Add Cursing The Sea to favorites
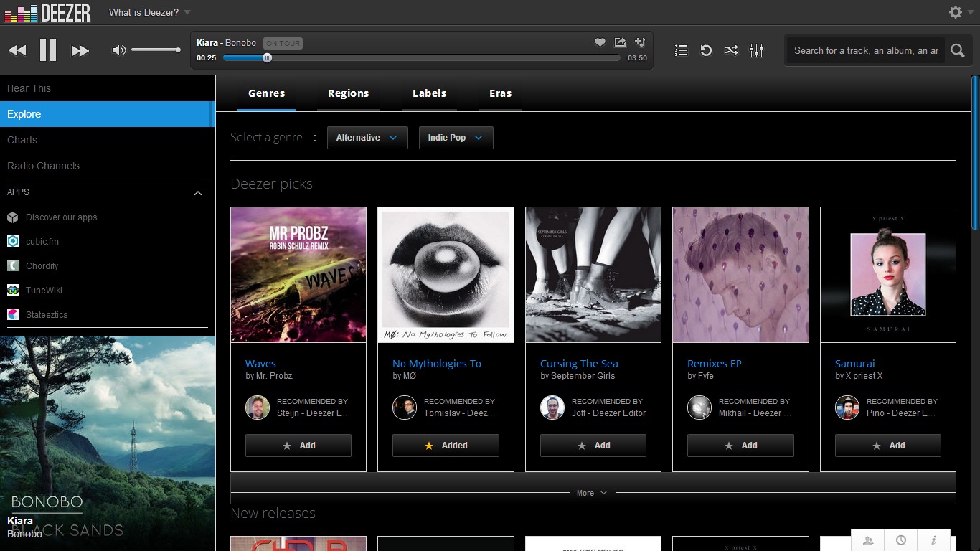 pos(593,446)
